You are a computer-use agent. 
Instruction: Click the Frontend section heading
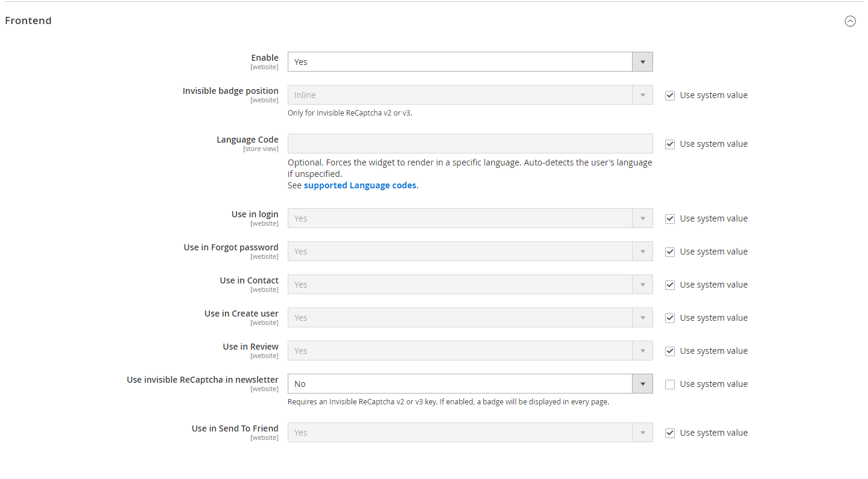(28, 20)
